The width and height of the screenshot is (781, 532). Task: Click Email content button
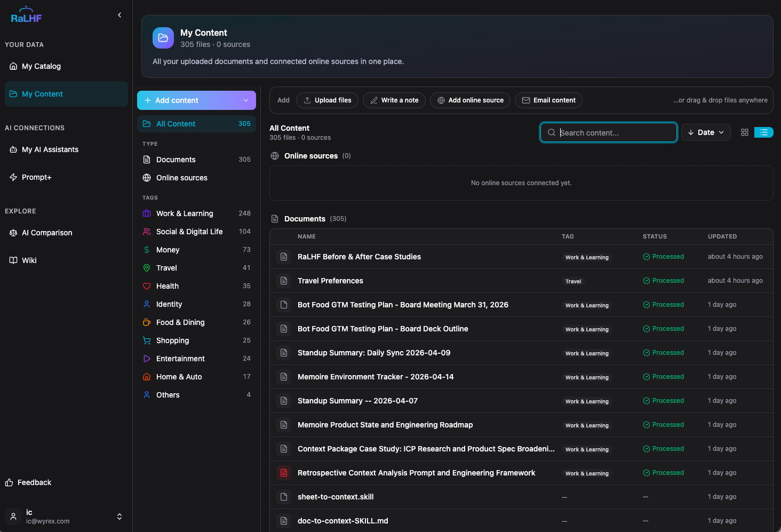click(548, 100)
